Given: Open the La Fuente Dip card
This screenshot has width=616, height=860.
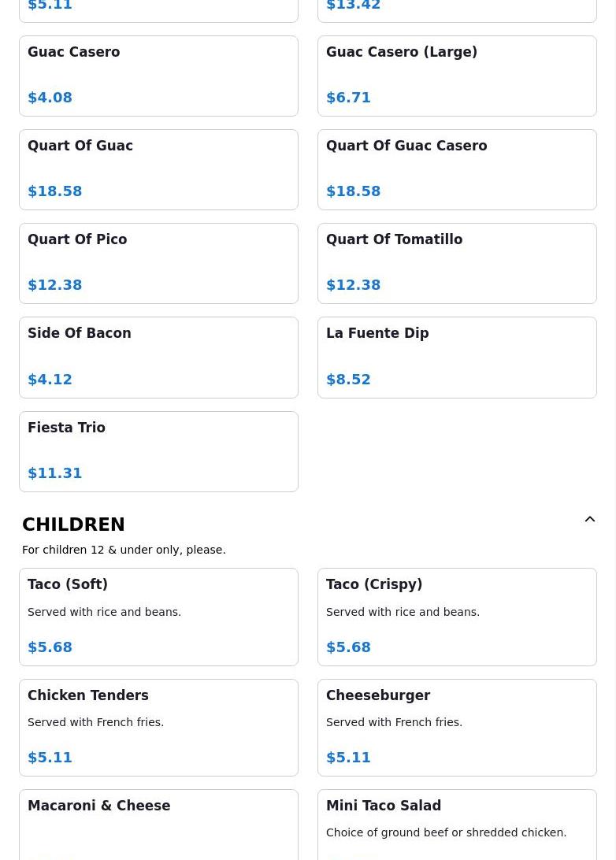Looking at the screenshot, I should point(457,357).
